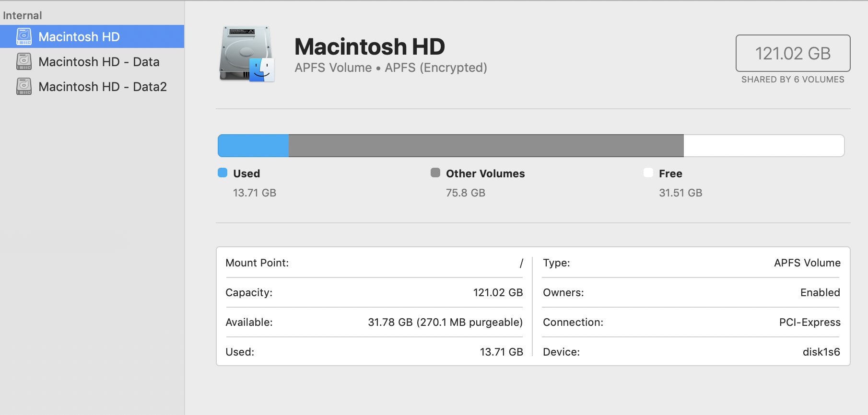Click the Owners value Enabled
This screenshot has width=868, height=415.
point(820,292)
